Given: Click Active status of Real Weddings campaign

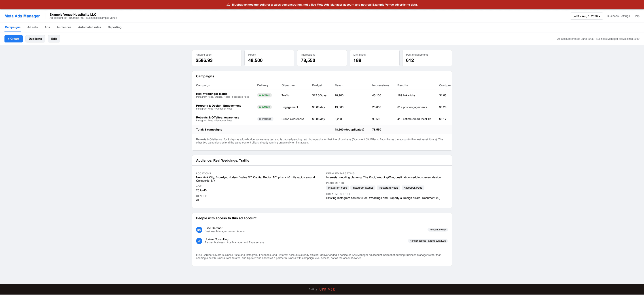Looking at the screenshot, I should point(265,95).
